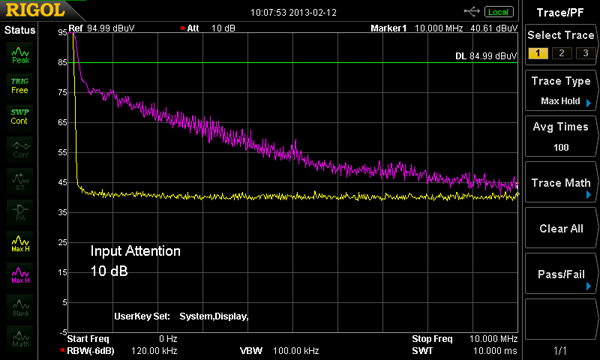Click the Att 10 dB readout
This screenshot has width=600, height=360.
[x=208, y=28]
